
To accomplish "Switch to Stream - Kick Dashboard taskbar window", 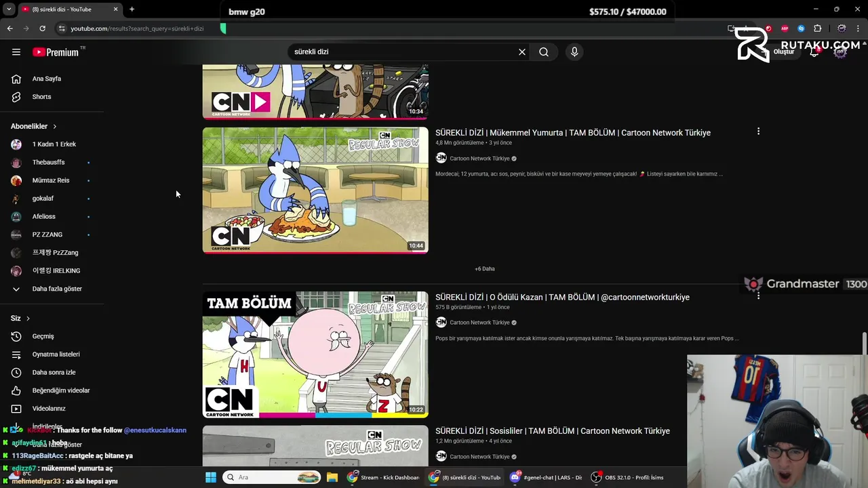I will [383, 477].
